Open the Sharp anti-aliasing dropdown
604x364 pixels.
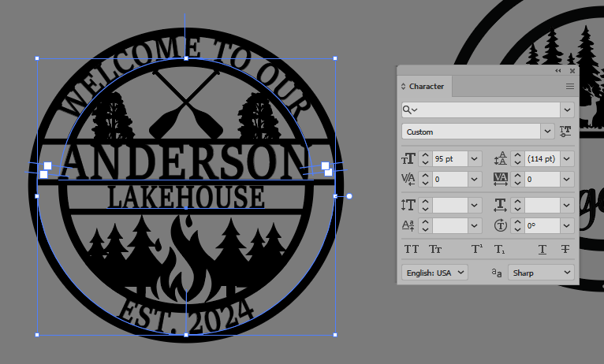[x=540, y=273]
